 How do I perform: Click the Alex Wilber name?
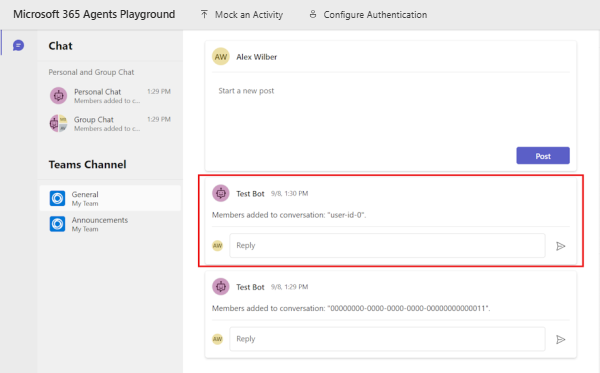click(256, 57)
